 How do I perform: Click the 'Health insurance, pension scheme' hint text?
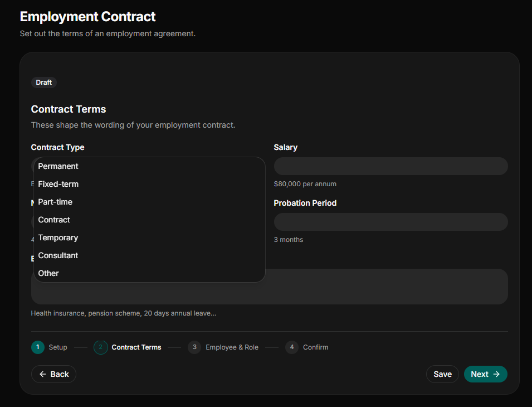(124, 313)
